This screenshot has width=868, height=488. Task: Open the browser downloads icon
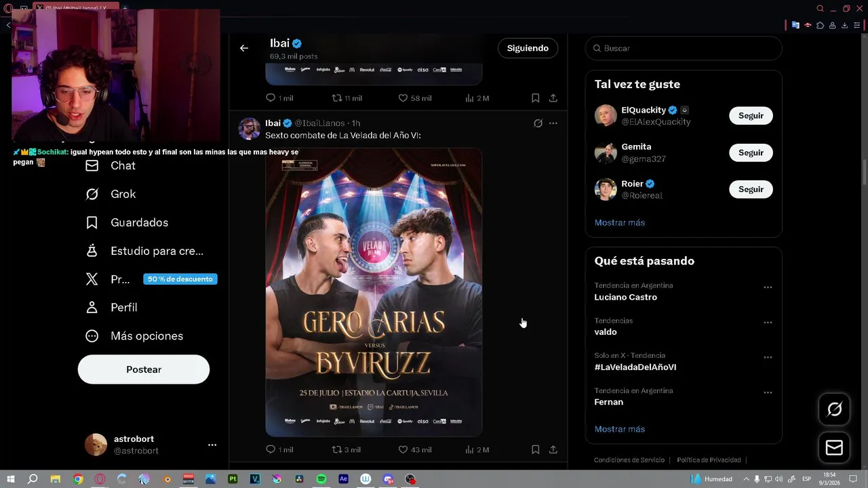[845, 25]
